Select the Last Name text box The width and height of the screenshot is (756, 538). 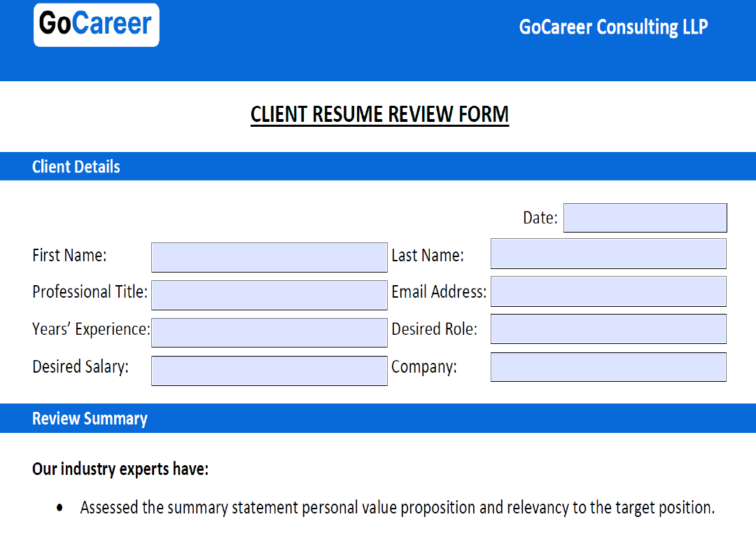[608, 254]
